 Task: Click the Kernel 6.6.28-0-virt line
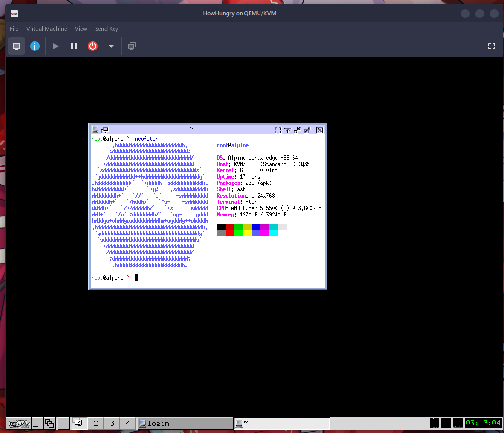[247, 170]
